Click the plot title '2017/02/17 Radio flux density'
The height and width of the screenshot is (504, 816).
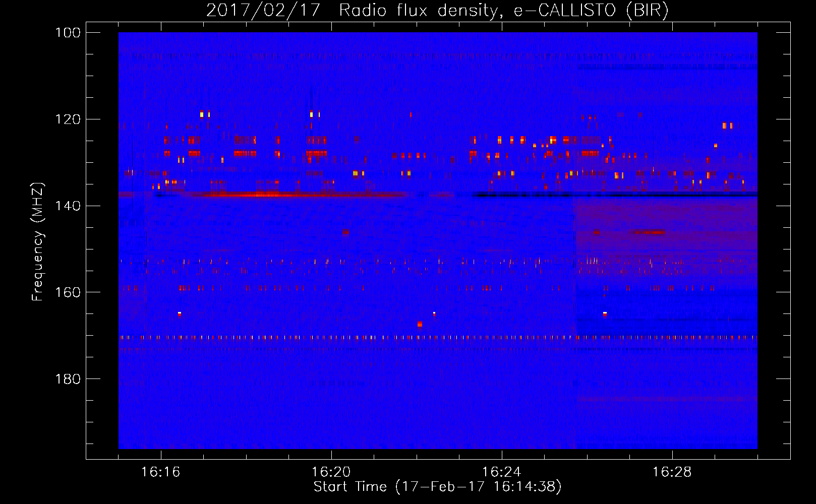437,10
